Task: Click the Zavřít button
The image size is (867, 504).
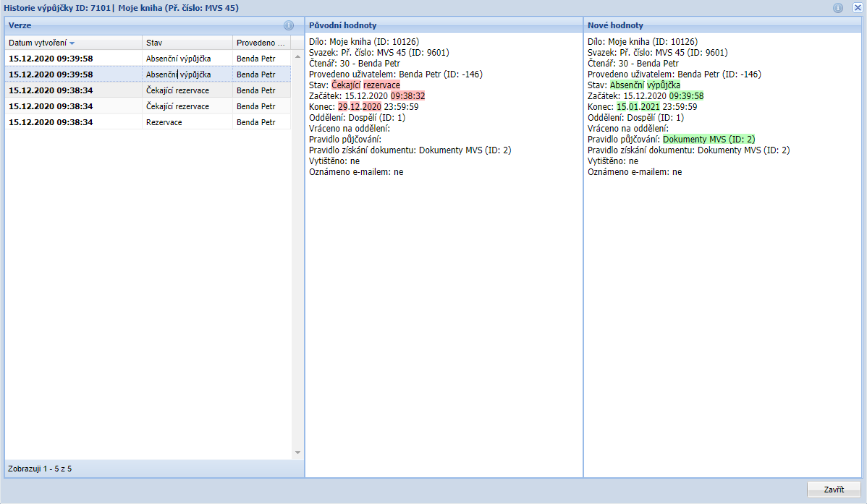Action: 834,490
